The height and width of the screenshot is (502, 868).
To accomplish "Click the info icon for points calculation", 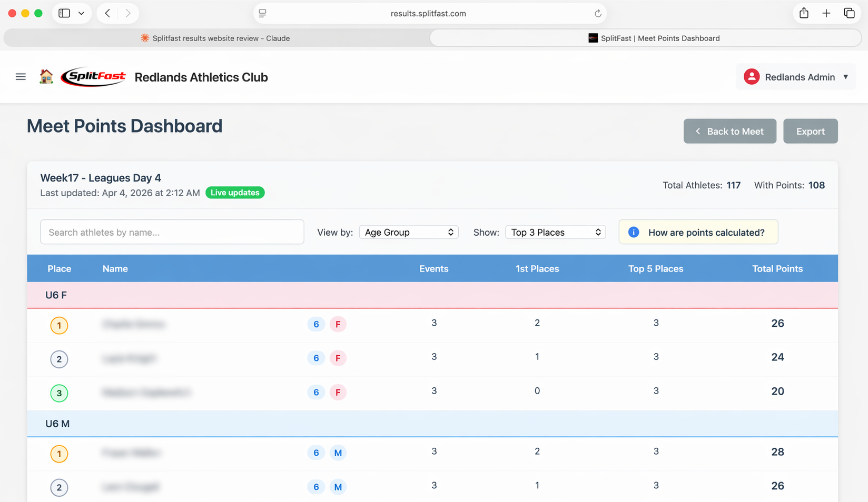I will (x=633, y=232).
